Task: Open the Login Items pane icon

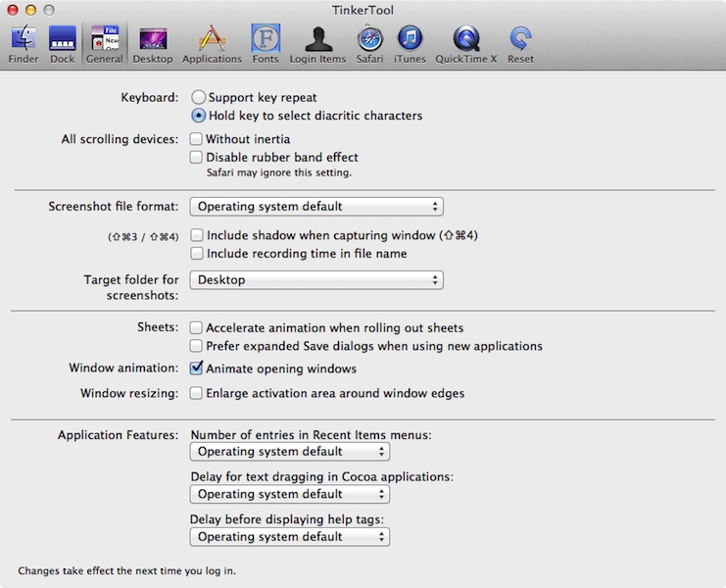Action: tap(317, 39)
